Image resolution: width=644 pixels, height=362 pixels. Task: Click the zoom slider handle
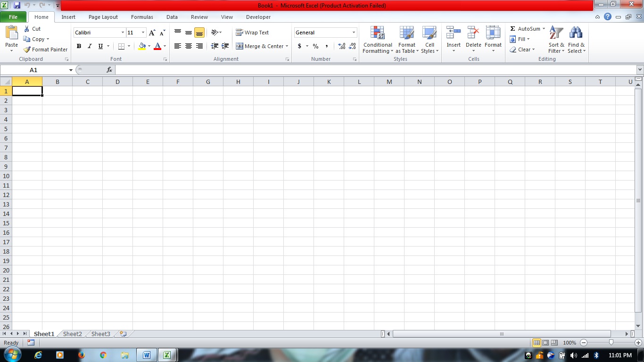(x=611, y=343)
